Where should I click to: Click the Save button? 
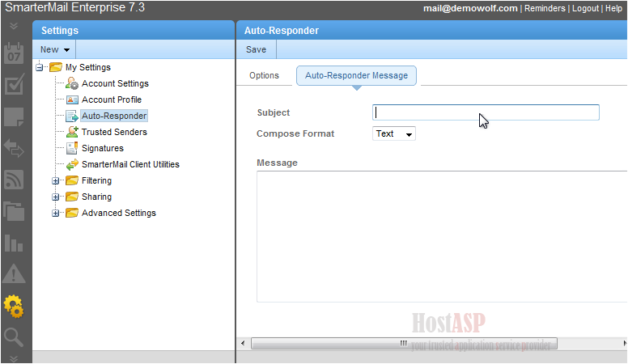click(256, 49)
